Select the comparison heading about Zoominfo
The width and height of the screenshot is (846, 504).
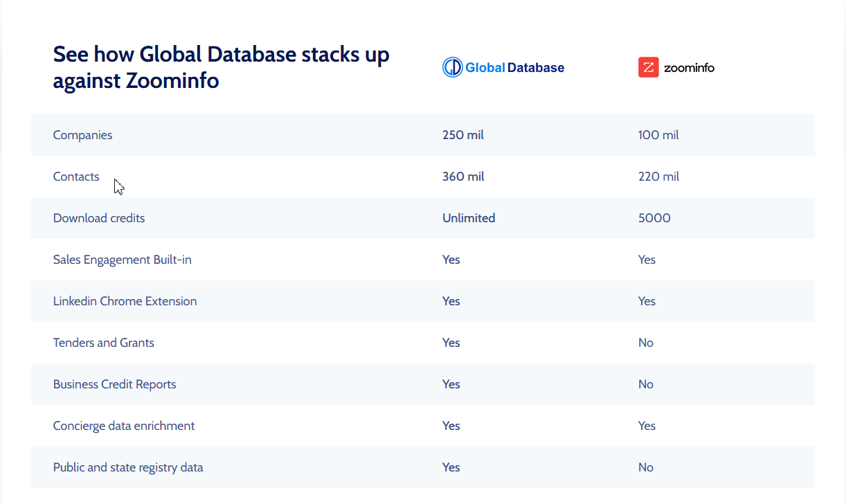(x=222, y=67)
